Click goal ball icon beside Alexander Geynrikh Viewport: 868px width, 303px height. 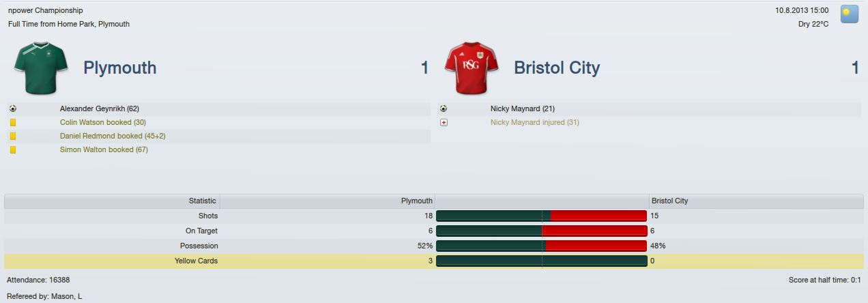[x=13, y=109]
